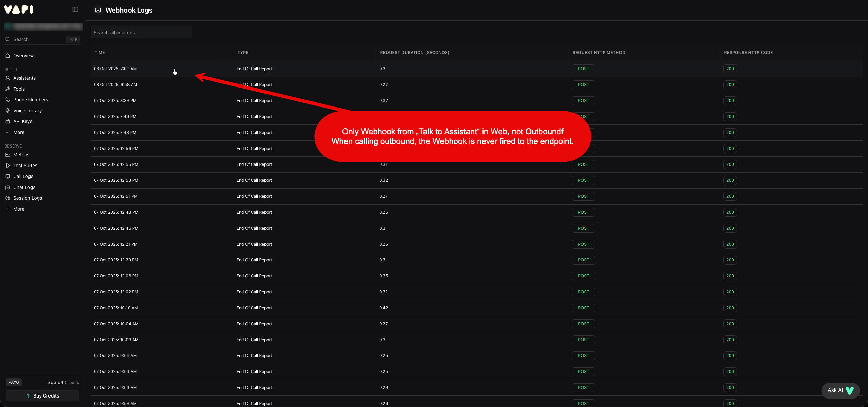Focus the Search all columns field

click(x=141, y=33)
